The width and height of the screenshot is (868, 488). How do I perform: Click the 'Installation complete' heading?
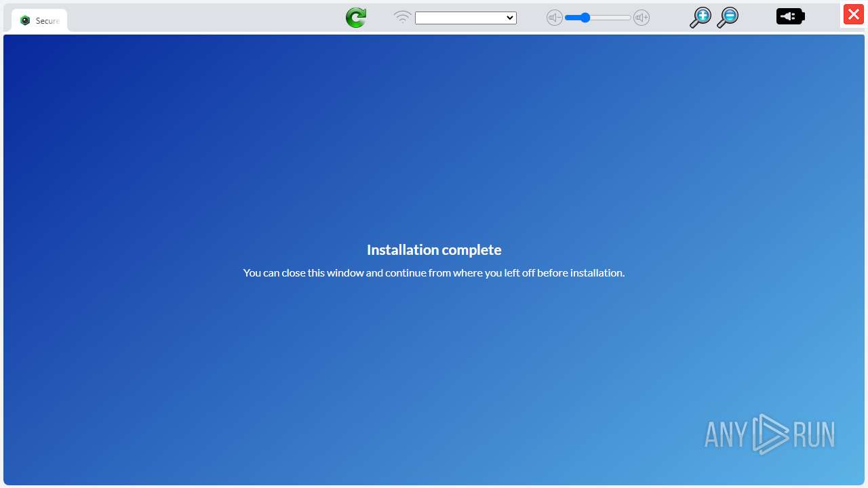[434, 249]
